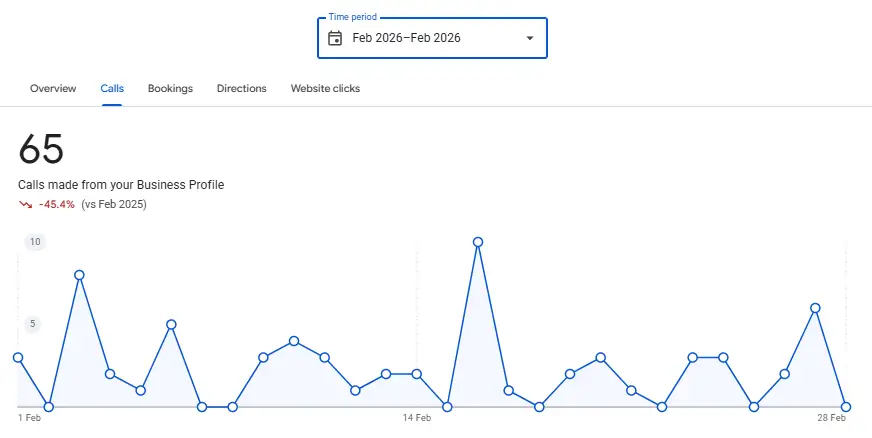
Task: Click the data point above 14 Feb
Action: [417, 374]
